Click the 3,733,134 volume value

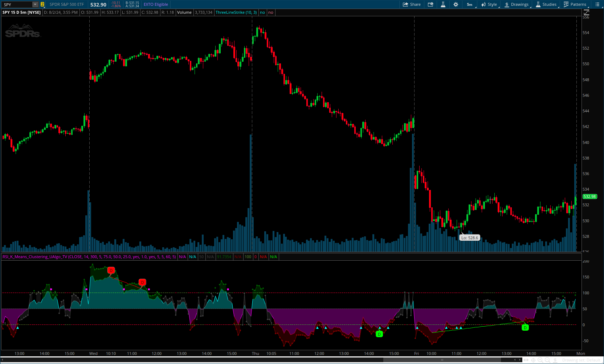204,12
